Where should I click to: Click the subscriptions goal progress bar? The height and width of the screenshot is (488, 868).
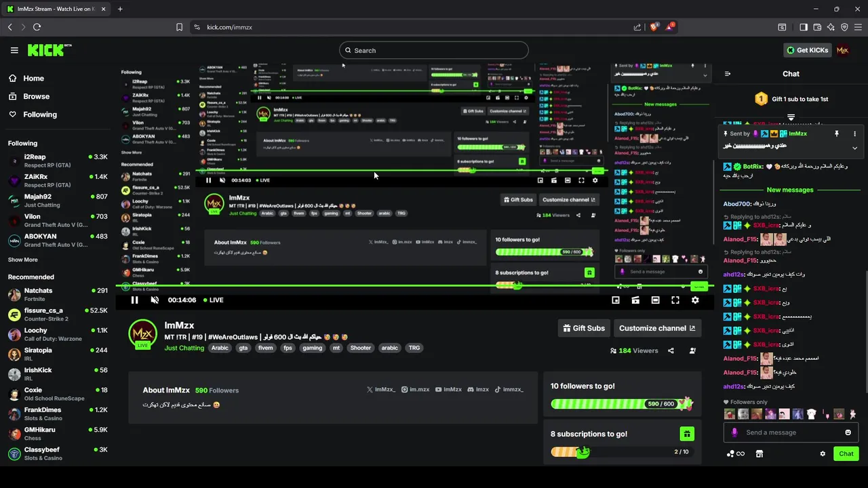(622, 451)
